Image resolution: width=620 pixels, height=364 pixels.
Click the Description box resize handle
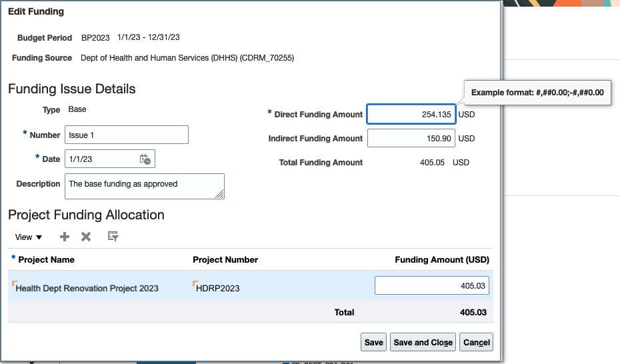tap(219, 194)
